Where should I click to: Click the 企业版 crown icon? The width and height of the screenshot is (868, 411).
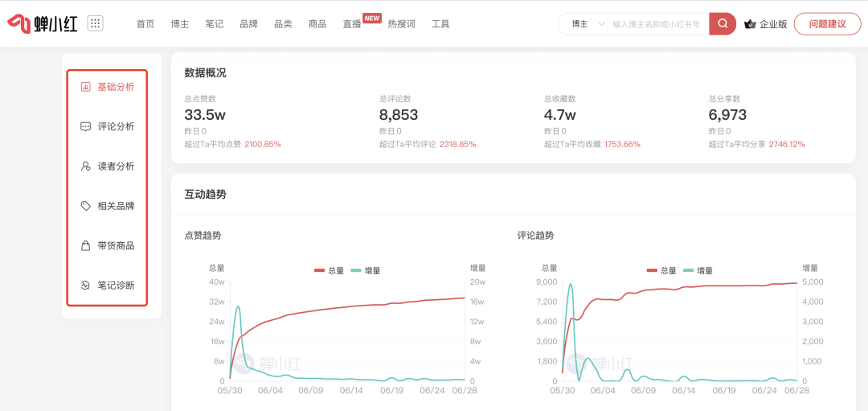tap(750, 24)
